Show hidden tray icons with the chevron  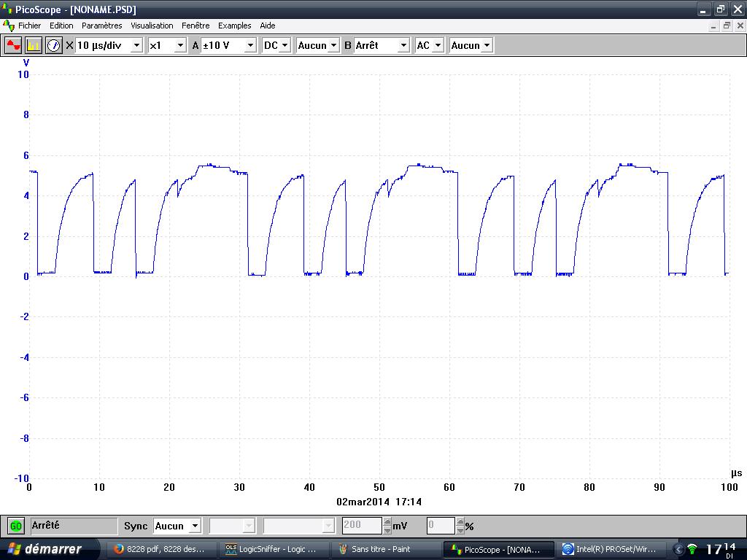click(678, 550)
